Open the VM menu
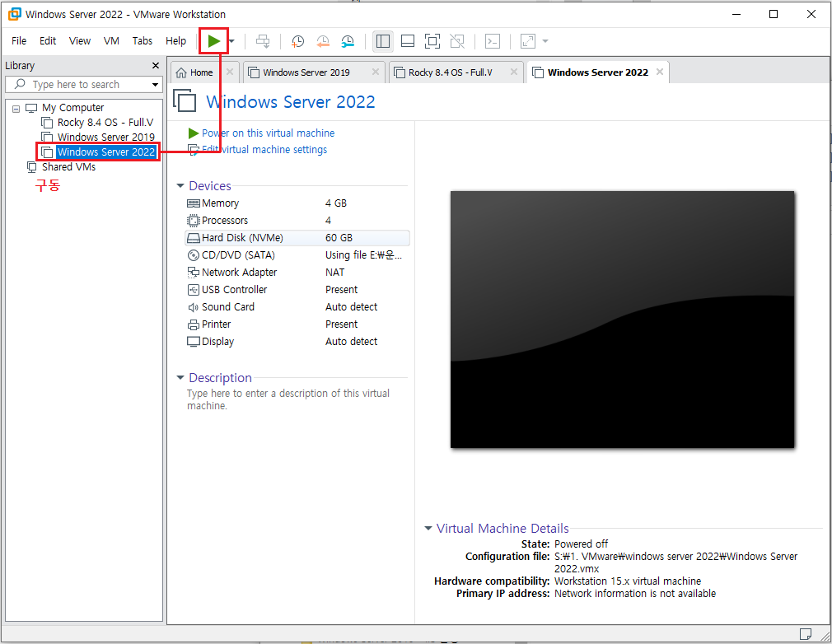 tap(111, 41)
